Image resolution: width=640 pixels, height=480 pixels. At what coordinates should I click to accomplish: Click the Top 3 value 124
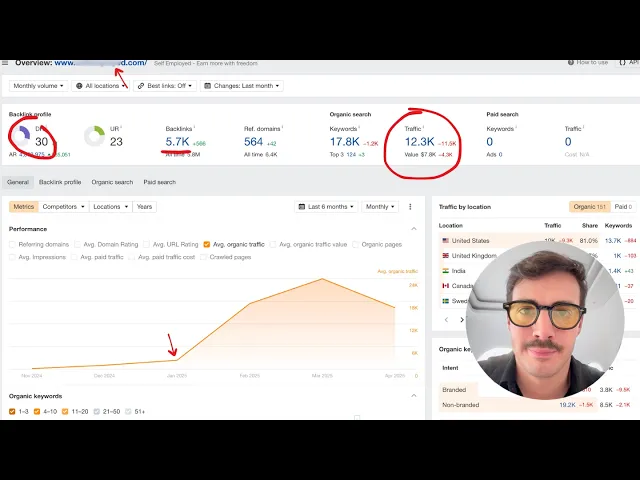point(351,155)
